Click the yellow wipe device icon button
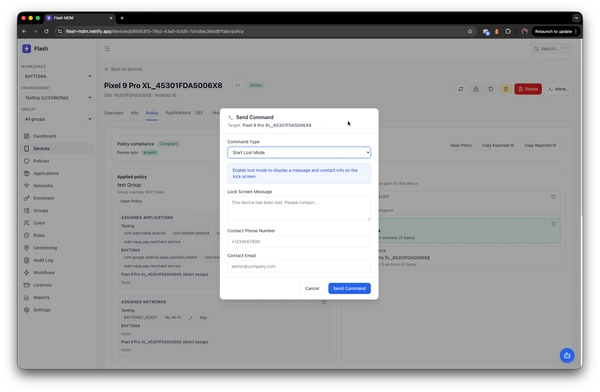The width and height of the screenshot is (600, 392). tap(505, 89)
